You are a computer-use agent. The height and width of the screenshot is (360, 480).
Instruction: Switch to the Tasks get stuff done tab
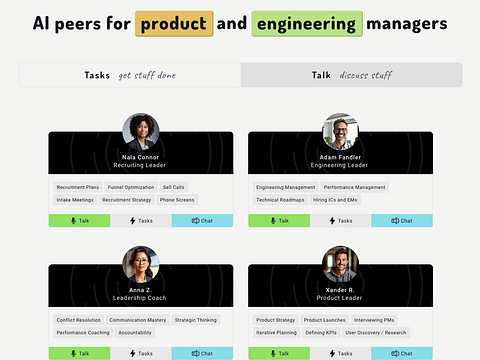pos(130,75)
